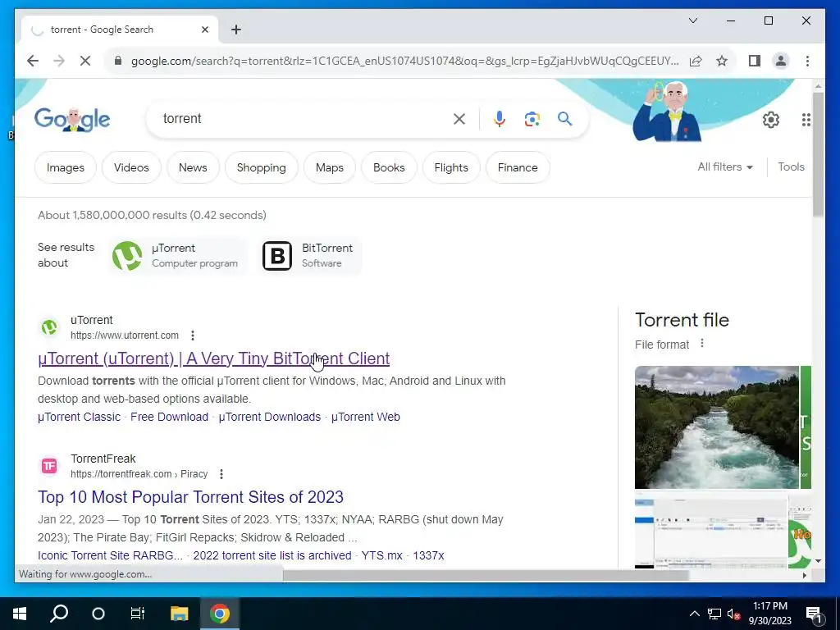Expand the All filters dropdown
This screenshot has width=840, height=630.
pos(725,167)
